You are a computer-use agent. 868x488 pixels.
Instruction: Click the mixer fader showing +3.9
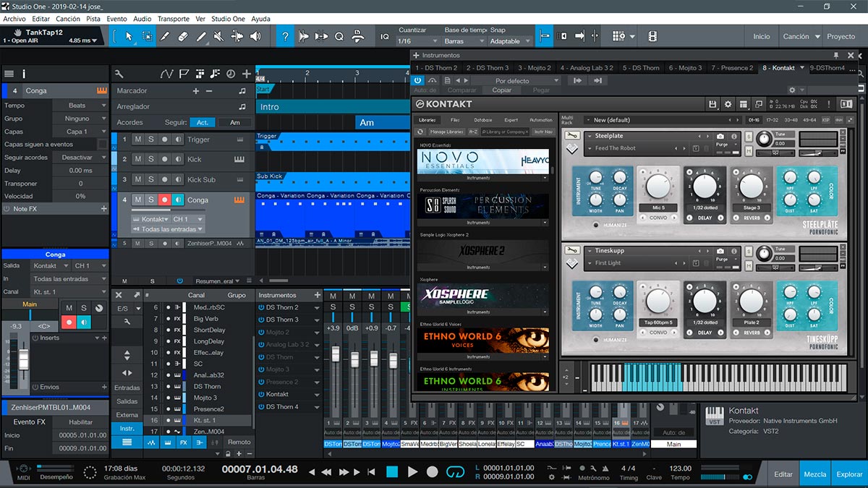coord(335,355)
